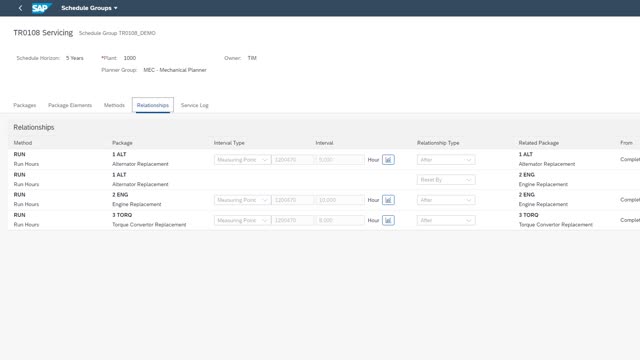This screenshot has height=360, width=640.
Task: Click measuring point number field in 2 ENG row
Action: click(x=293, y=200)
